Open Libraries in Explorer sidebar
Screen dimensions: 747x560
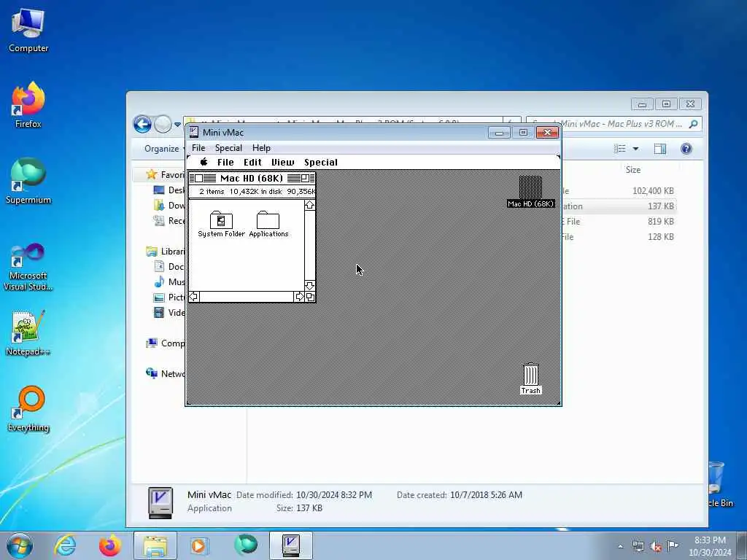click(x=166, y=252)
